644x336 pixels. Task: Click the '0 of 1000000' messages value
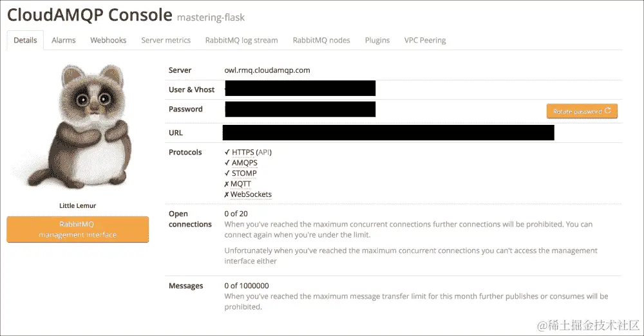point(247,286)
